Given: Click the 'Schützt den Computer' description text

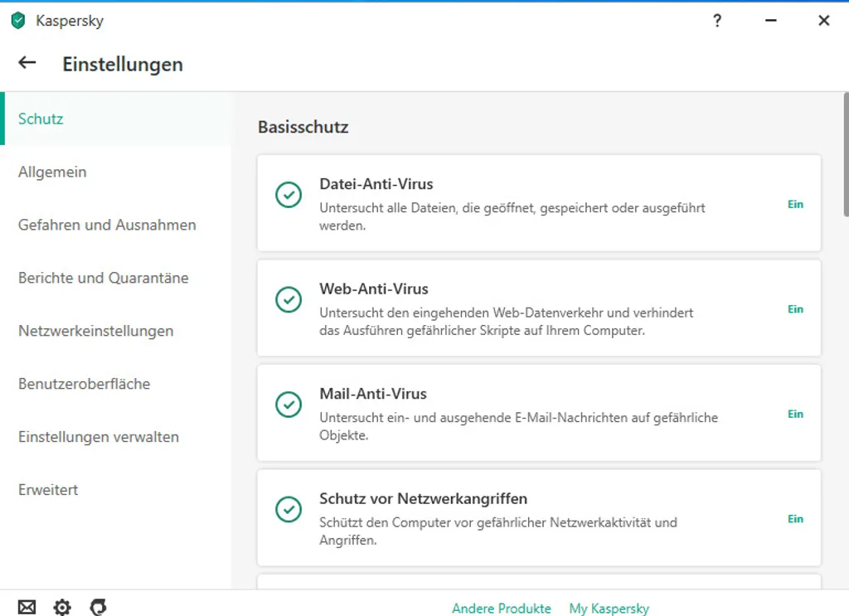Looking at the screenshot, I should coord(498,531).
